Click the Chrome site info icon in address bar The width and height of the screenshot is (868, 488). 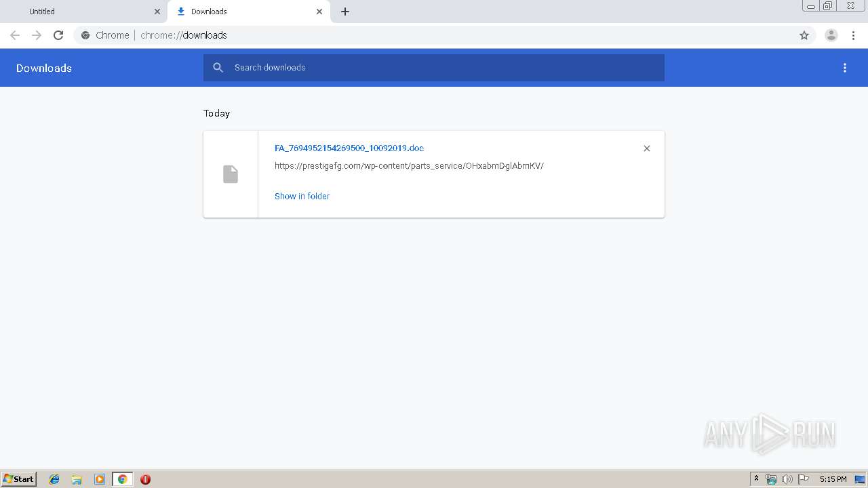point(85,35)
